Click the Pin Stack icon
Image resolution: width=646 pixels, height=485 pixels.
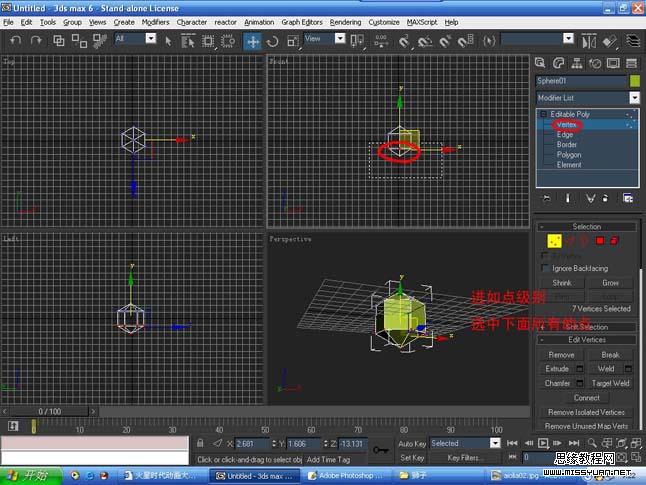pyautogui.click(x=546, y=198)
